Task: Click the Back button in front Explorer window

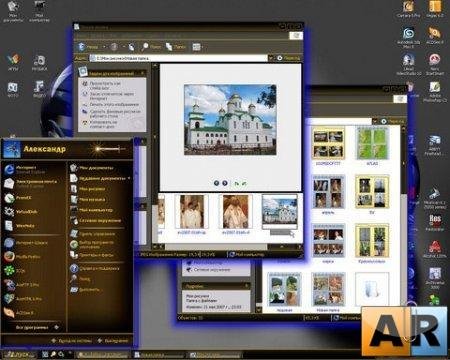Action: (x=87, y=47)
